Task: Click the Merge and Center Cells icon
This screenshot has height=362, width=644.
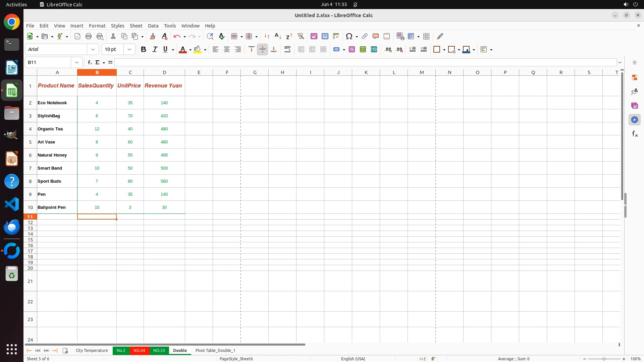Action: [x=301, y=50]
